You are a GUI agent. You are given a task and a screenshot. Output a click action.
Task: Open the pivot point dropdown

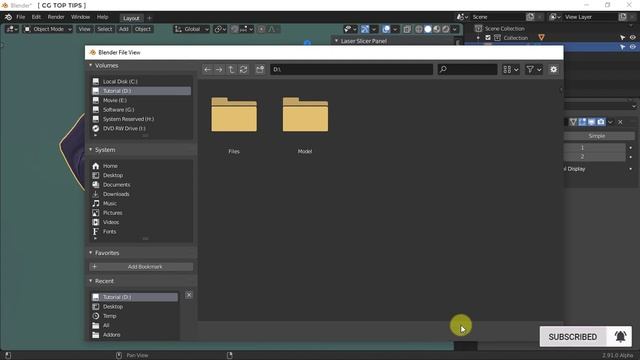(220, 29)
